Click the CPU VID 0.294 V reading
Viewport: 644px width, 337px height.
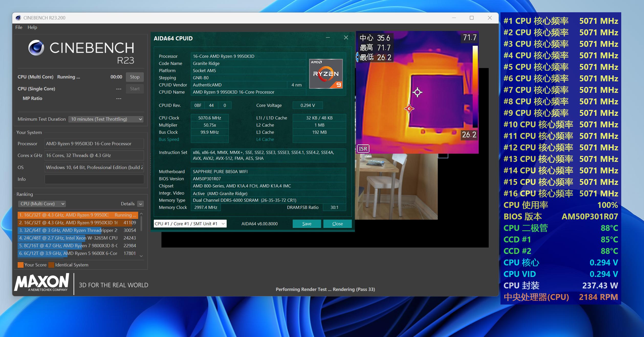561,274
